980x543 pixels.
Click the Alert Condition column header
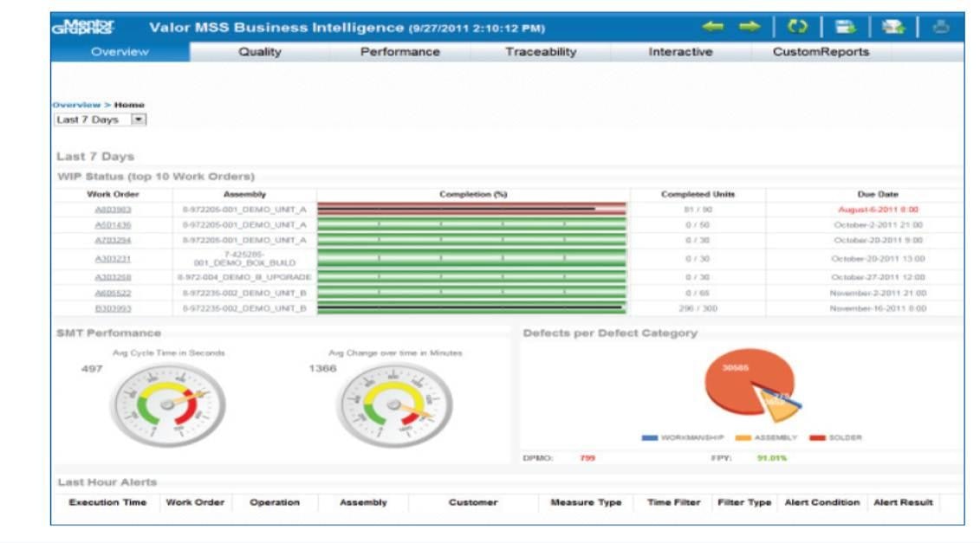pos(822,502)
